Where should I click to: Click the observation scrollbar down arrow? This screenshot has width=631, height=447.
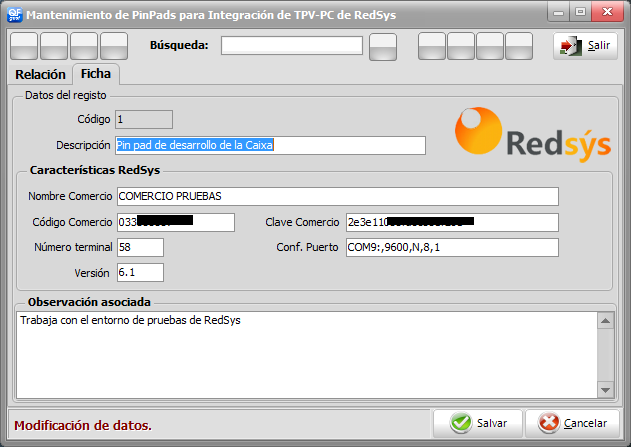pyautogui.click(x=605, y=390)
